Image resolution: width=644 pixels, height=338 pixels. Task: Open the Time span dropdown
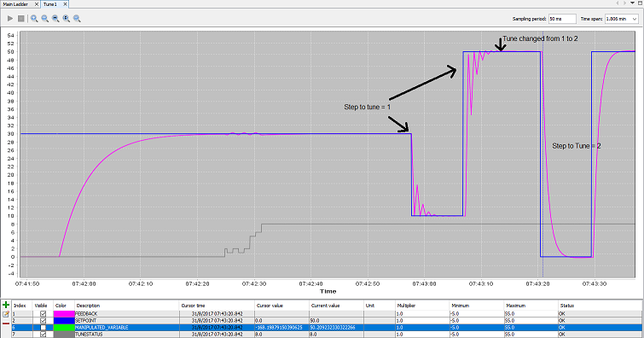click(622, 19)
